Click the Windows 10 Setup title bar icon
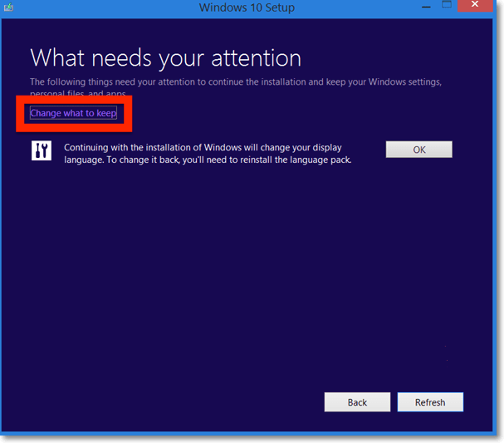 [x=8, y=7]
